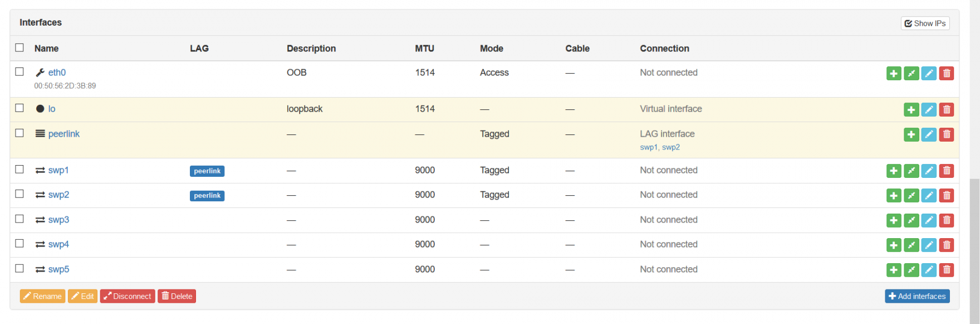Viewport: 980px width, 324px height.
Task: Edit the lo loopback interface
Action: (x=929, y=110)
